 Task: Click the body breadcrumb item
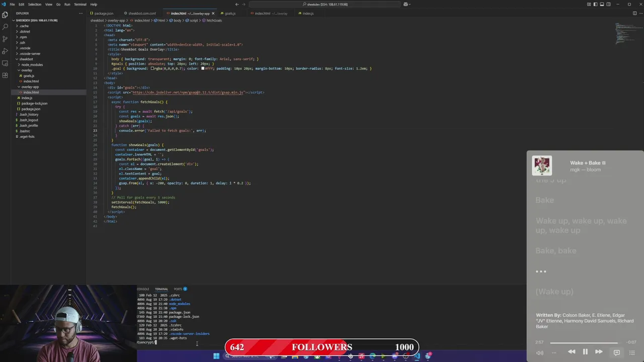pyautogui.click(x=176, y=21)
